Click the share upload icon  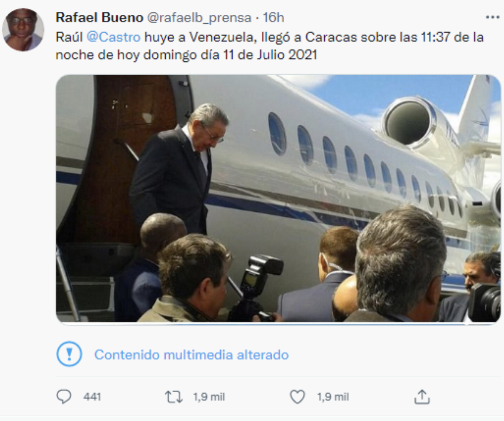(x=421, y=396)
